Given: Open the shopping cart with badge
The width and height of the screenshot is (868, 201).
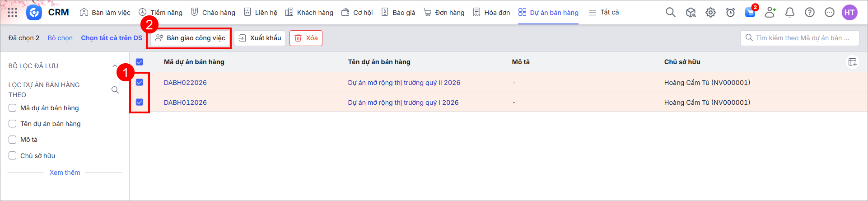Looking at the screenshot, I should point(750,12).
